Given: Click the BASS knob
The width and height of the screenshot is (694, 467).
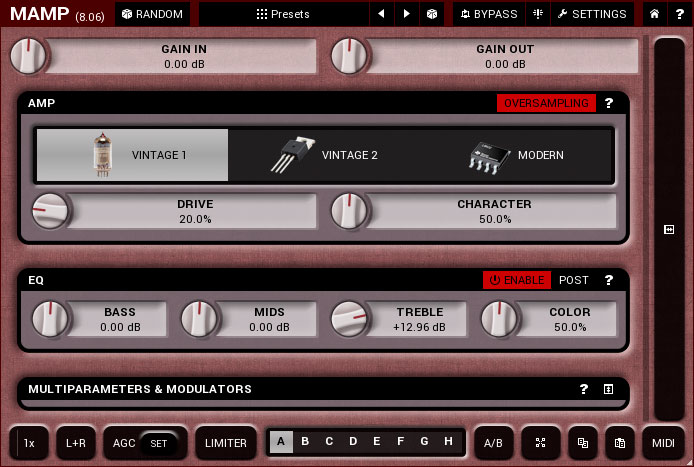Looking at the screenshot, I should (x=50, y=319).
